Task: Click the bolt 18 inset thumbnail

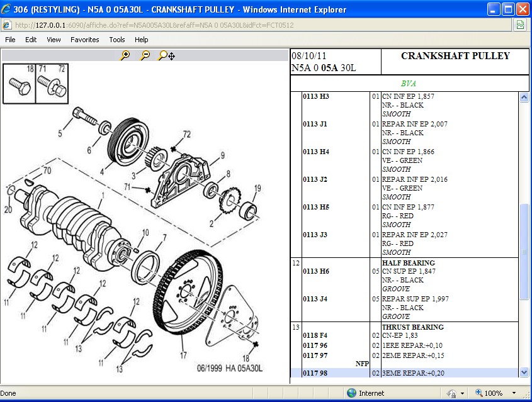Action: coord(20,84)
